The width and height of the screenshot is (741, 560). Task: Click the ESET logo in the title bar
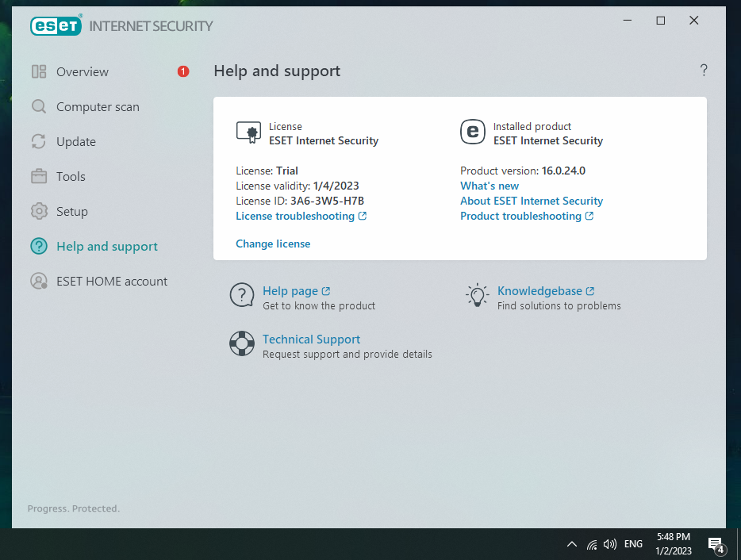pyautogui.click(x=56, y=25)
